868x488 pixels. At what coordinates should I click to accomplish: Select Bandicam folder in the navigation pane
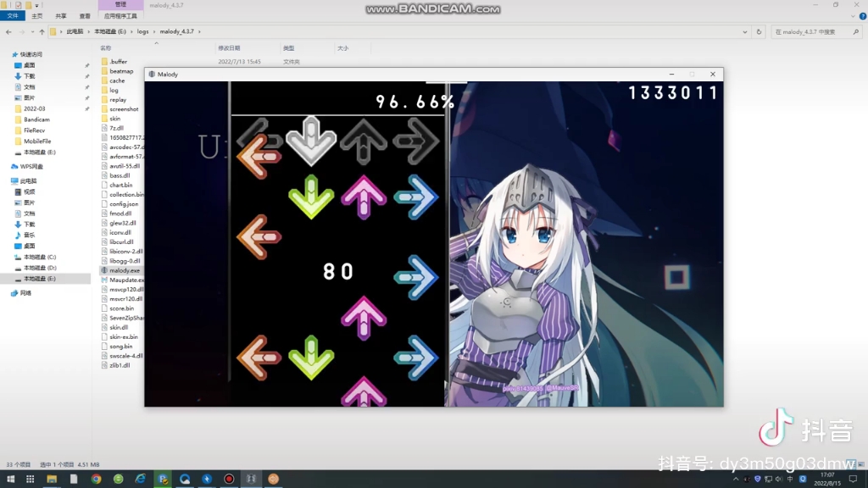(36, 119)
